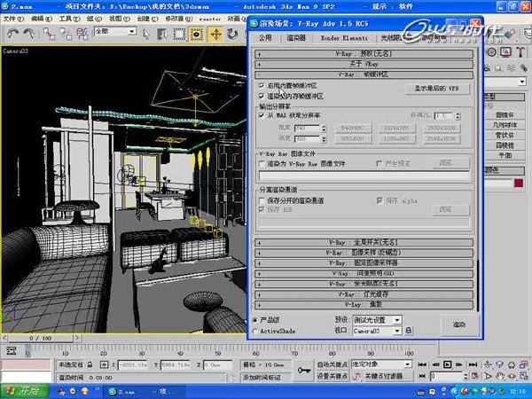Click the 自动关键点 button

pos(332,364)
